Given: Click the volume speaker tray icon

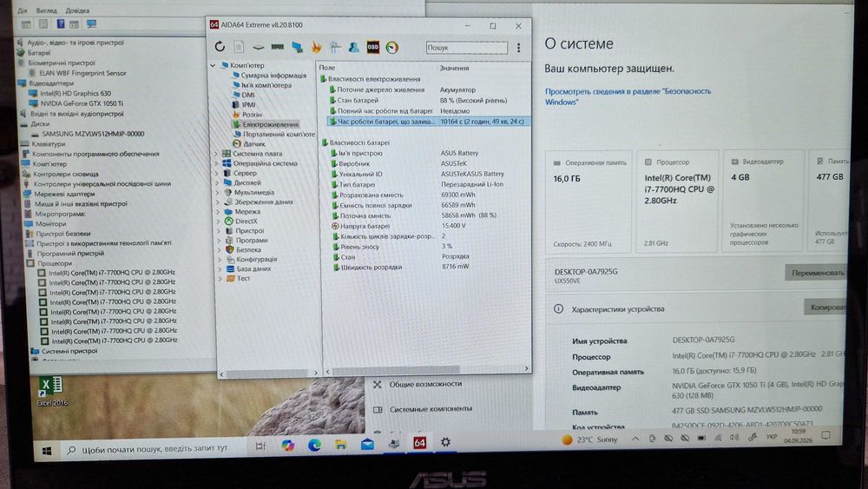Looking at the screenshot, I should coord(734,438).
